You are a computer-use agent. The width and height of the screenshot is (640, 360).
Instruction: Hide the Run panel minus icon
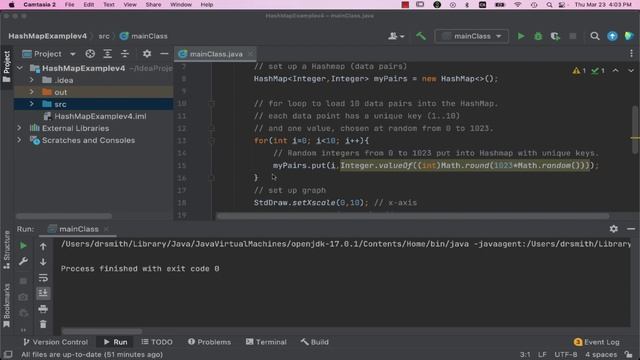click(631, 229)
